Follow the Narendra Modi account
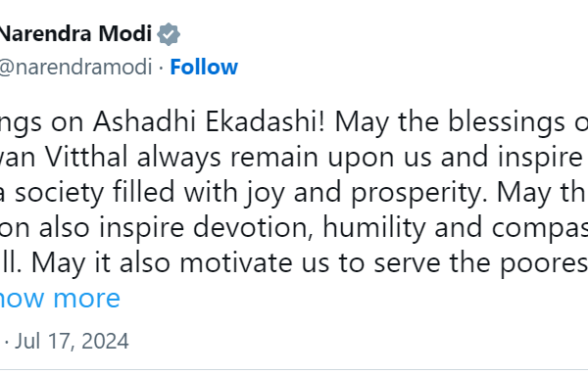The height and width of the screenshot is (374, 588). [204, 68]
